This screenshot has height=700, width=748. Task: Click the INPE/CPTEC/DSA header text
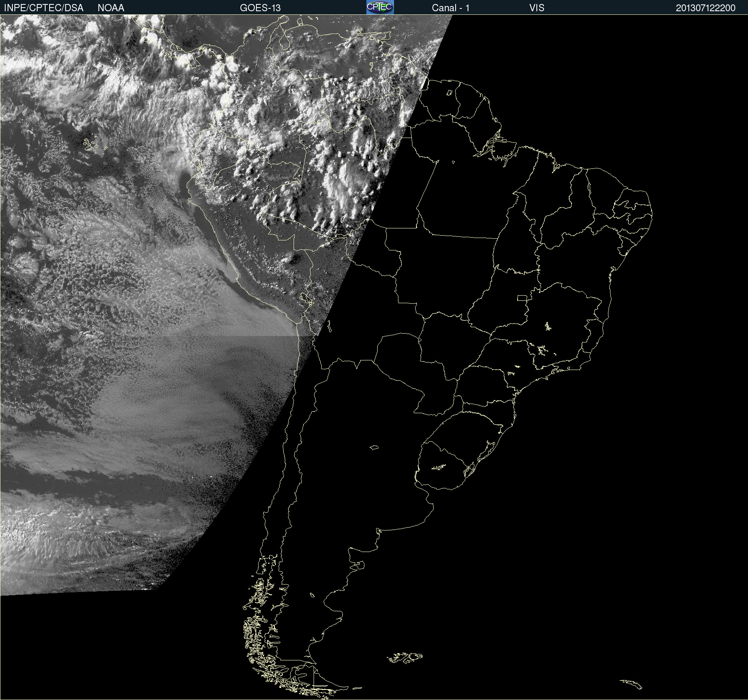coord(44,8)
